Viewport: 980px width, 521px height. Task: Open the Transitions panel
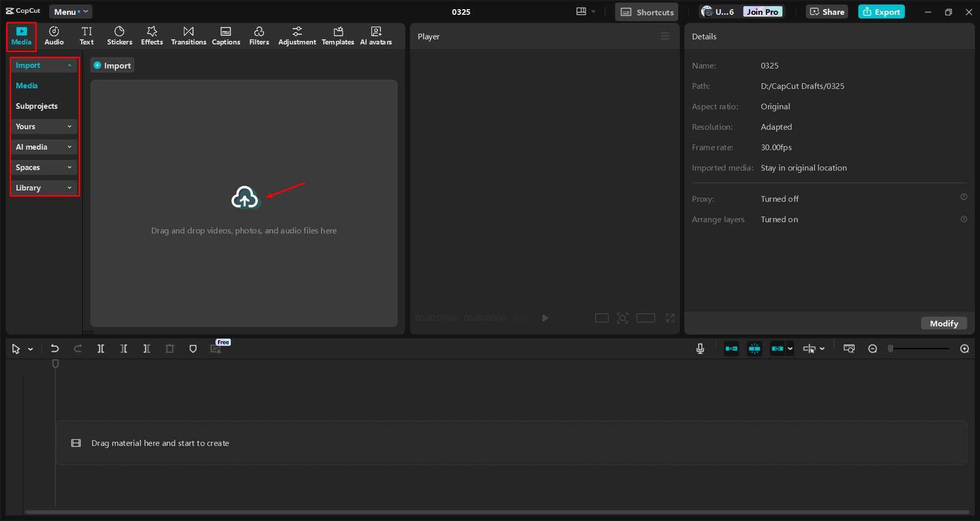[x=188, y=35]
